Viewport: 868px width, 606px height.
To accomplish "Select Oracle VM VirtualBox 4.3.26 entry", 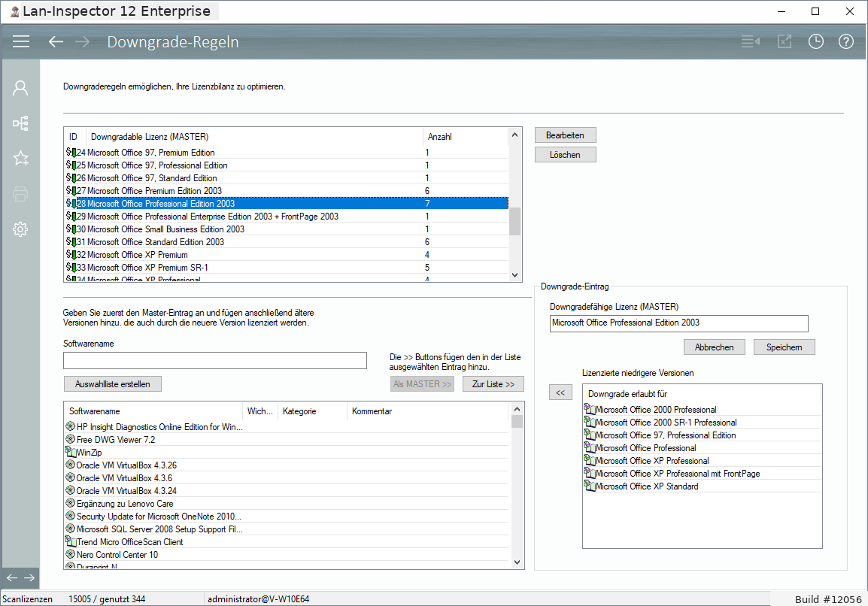I will tap(287, 465).
